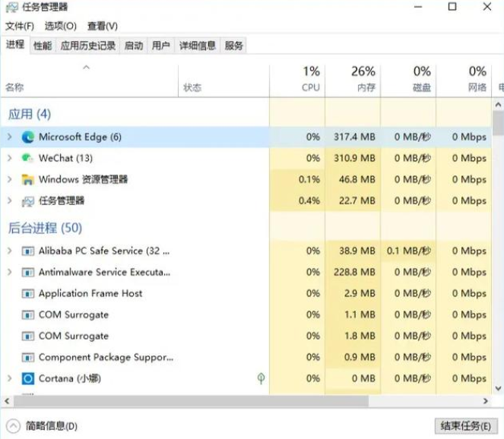Switch to the 性能 tab
Screen dimensions: 504x439
pyautogui.click(x=43, y=46)
